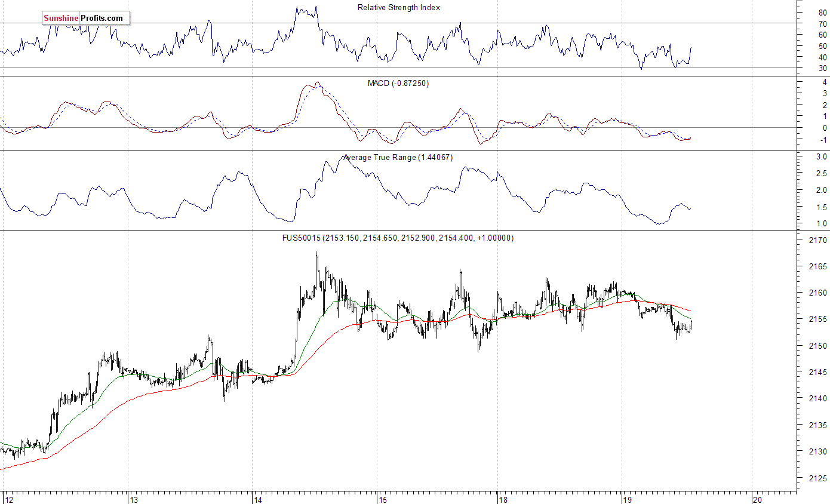Click ATR axis value 1.0
Viewport: 830px width, 504px height.
pos(822,224)
